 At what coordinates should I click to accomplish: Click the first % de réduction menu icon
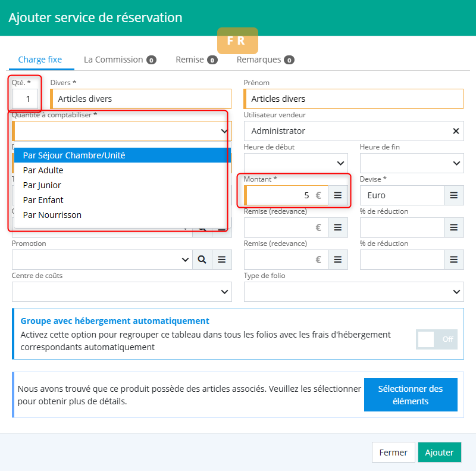pyautogui.click(x=453, y=227)
